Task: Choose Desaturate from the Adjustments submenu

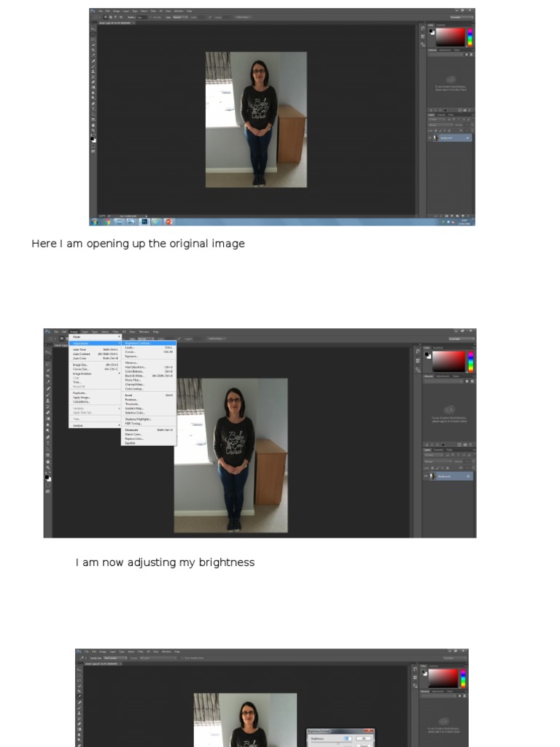Action: [149, 430]
